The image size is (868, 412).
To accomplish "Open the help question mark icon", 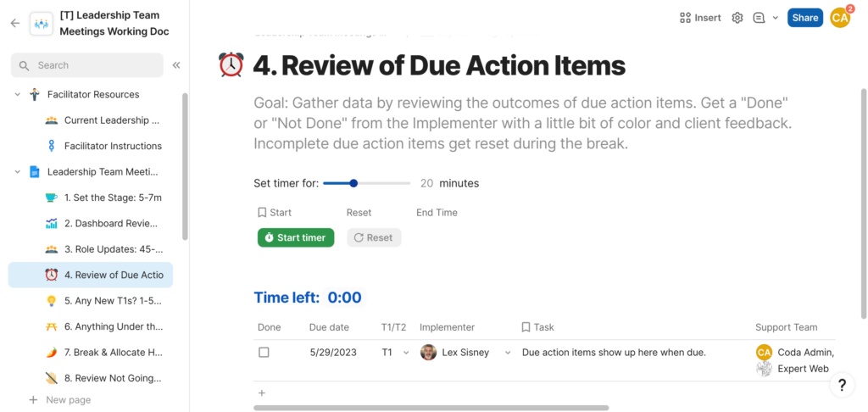I will pos(842,385).
